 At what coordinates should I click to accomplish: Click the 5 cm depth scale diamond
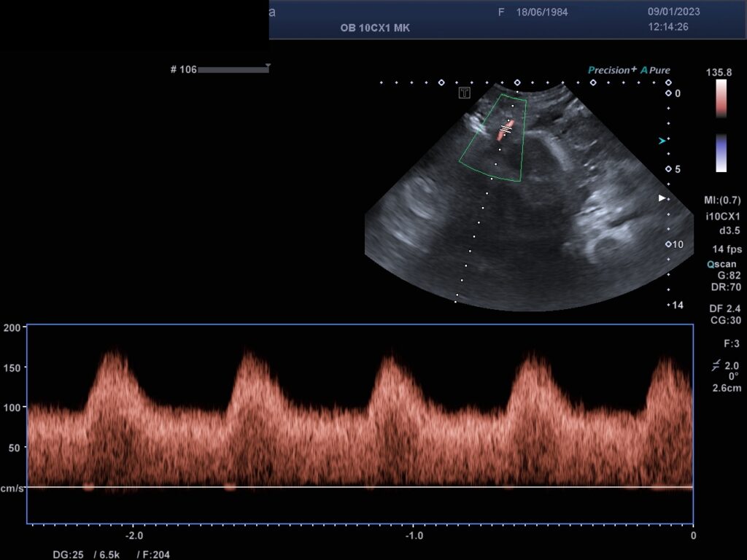pyautogui.click(x=668, y=169)
